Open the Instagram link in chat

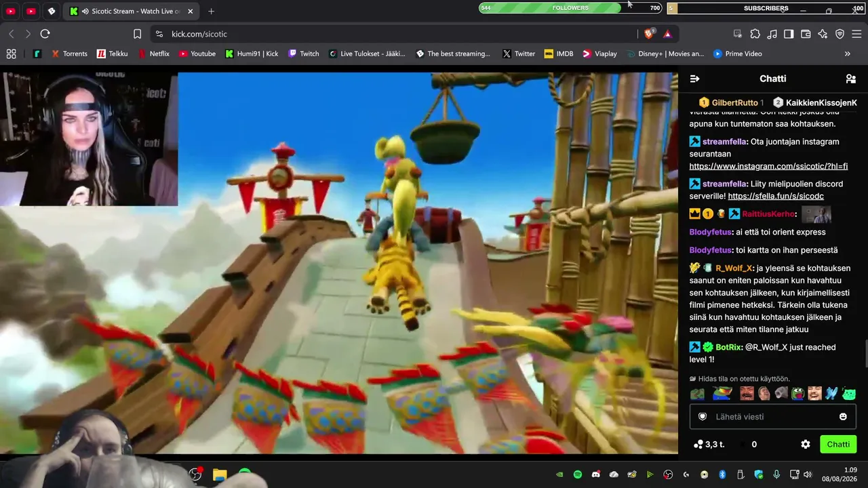(768, 166)
